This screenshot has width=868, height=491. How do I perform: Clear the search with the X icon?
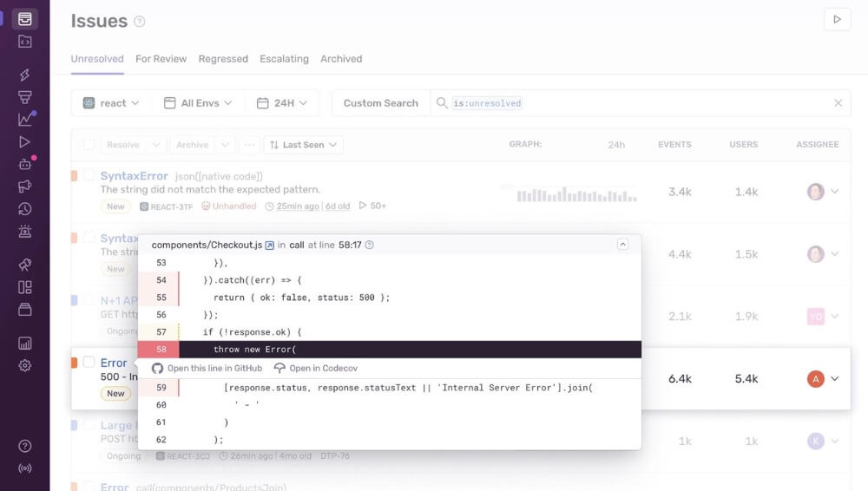(x=838, y=103)
